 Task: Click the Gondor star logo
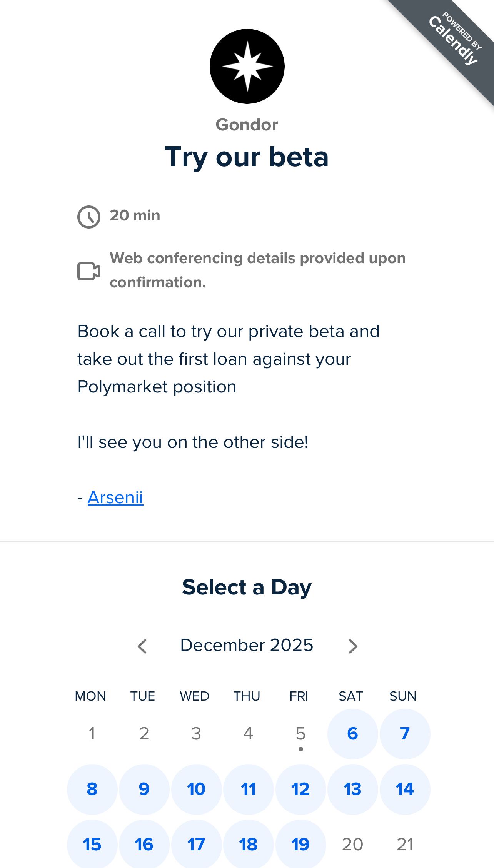click(x=247, y=66)
